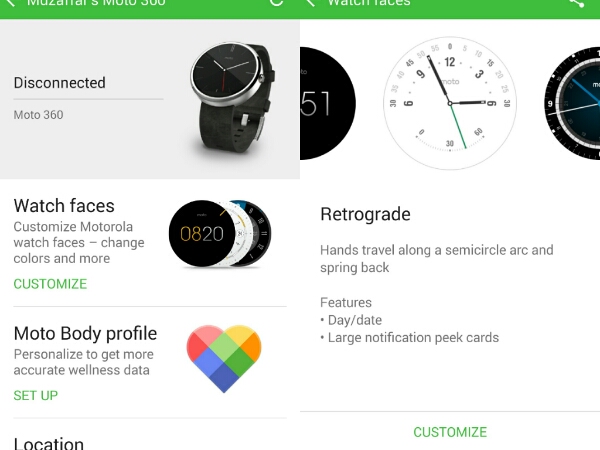Open the stacked watch faces preview image

(x=220, y=233)
